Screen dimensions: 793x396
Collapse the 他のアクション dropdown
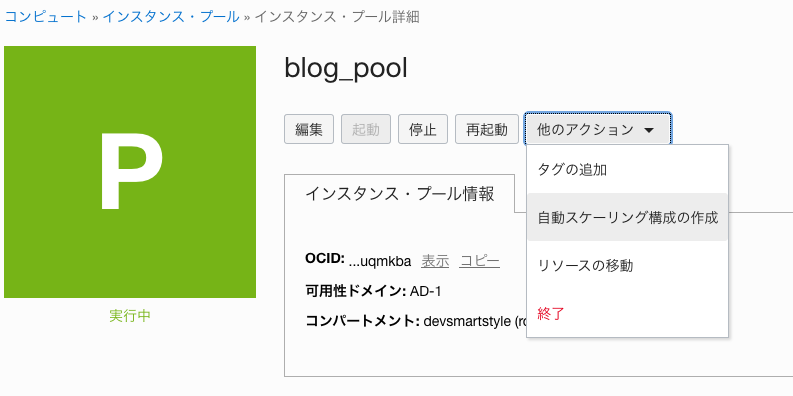(x=598, y=129)
